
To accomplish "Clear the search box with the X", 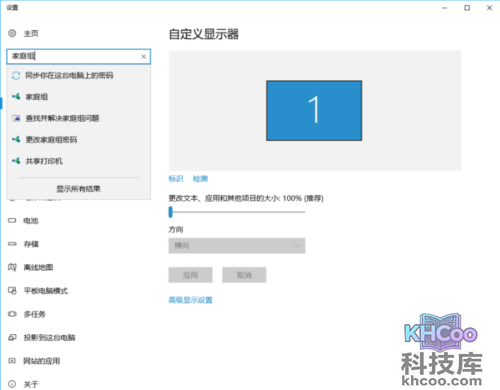I will (143, 57).
